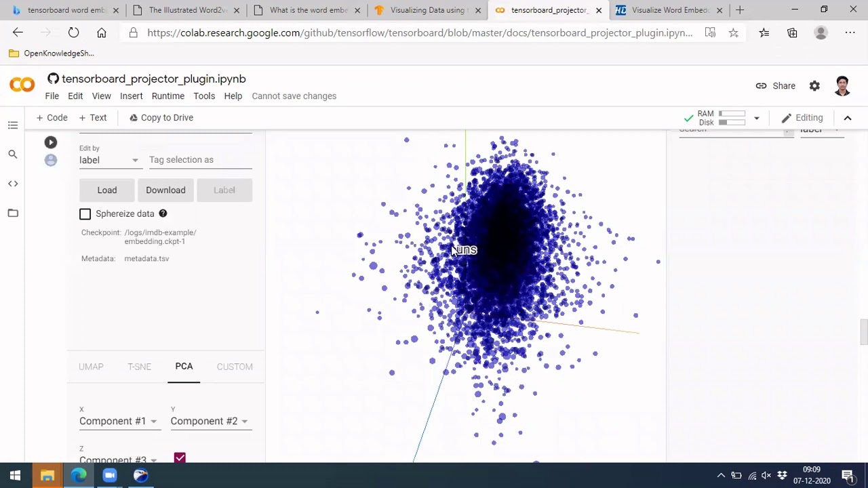Open the Tools menu
The image size is (868, 488).
(204, 96)
